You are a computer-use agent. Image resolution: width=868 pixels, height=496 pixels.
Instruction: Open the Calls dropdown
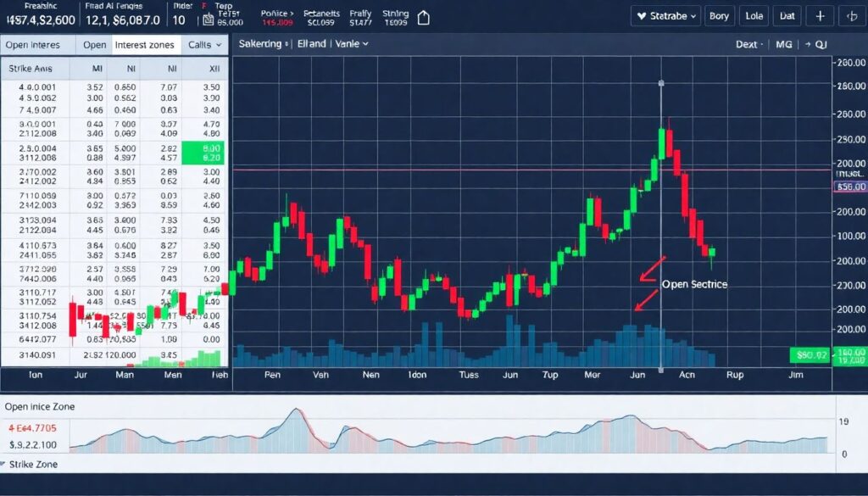tap(203, 45)
